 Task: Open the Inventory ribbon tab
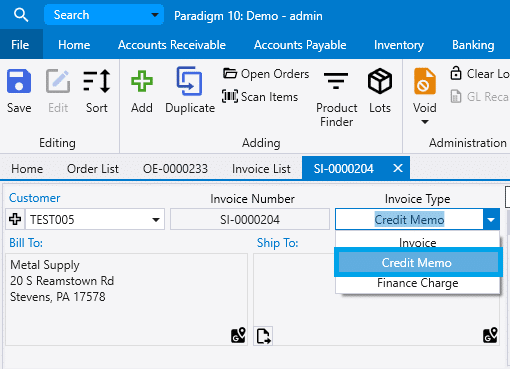pos(399,45)
